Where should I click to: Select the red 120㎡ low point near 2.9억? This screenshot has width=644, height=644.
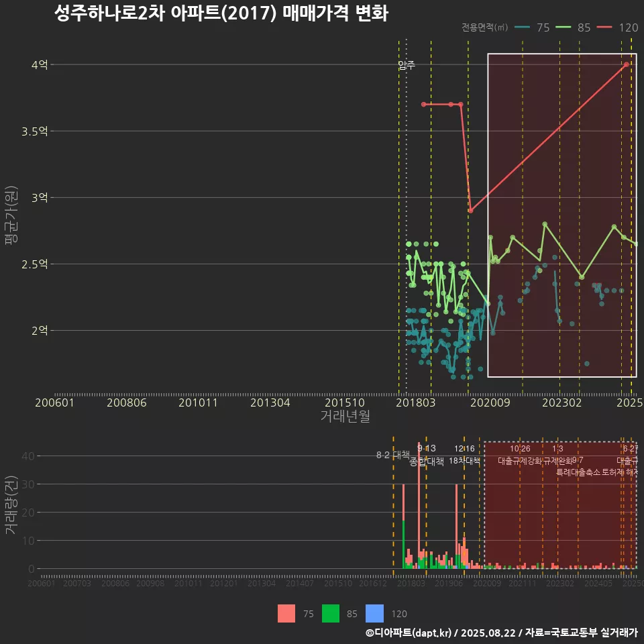click(x=471, y=211)
